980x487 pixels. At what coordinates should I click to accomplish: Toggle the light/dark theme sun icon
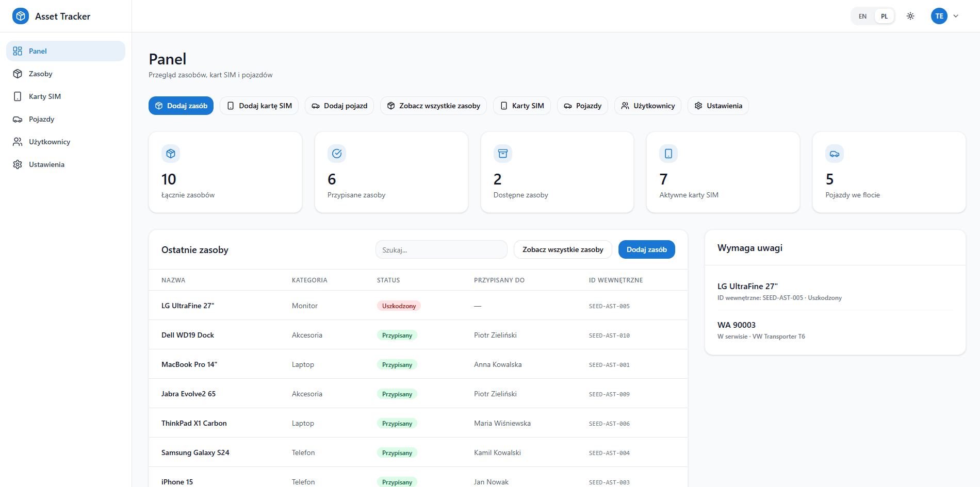click(x=910, y=16)
